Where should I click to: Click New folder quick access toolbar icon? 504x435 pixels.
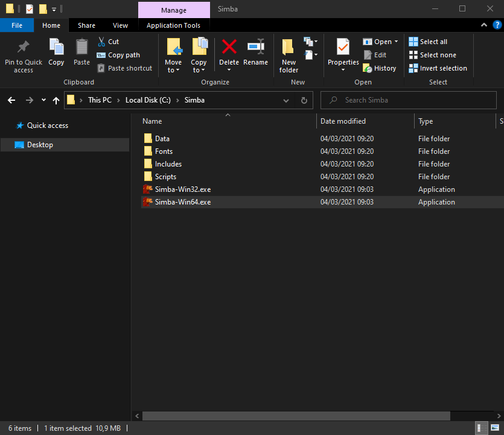pyautogui.click(x=43, y=9)
